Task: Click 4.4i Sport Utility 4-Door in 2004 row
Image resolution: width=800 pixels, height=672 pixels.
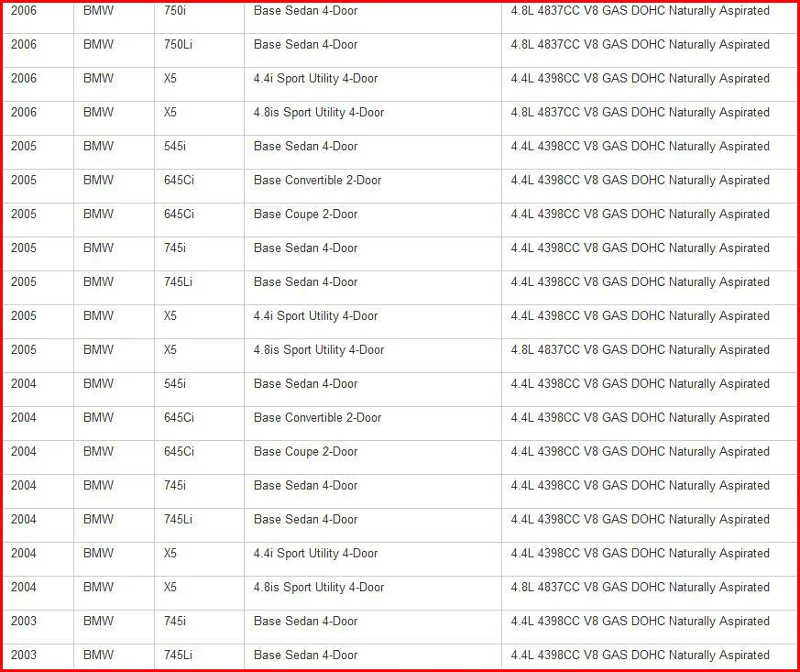Action: 316,553
